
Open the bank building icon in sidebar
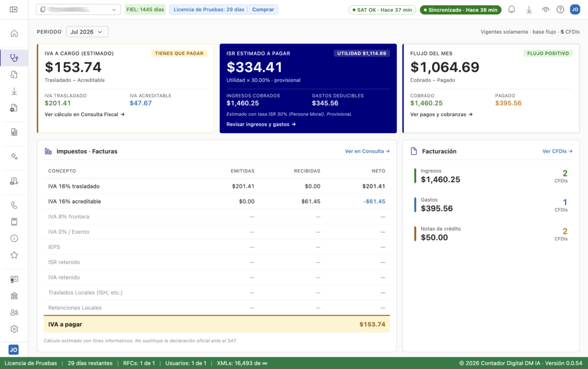tap(14, 296)
